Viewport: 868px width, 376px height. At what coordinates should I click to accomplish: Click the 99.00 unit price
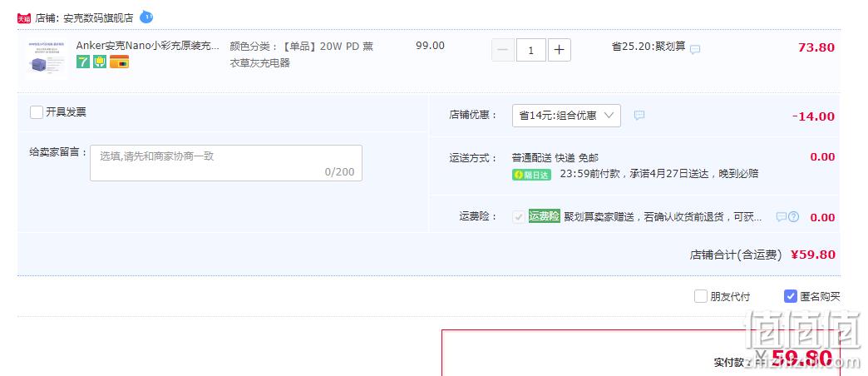[430, 46]
